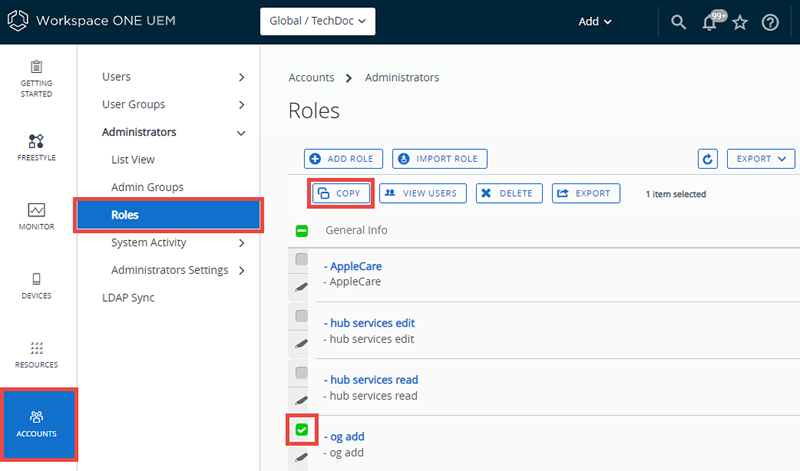Open the og add role link
The width and height of the screenshot is (800, 471).
coord(344,436)
